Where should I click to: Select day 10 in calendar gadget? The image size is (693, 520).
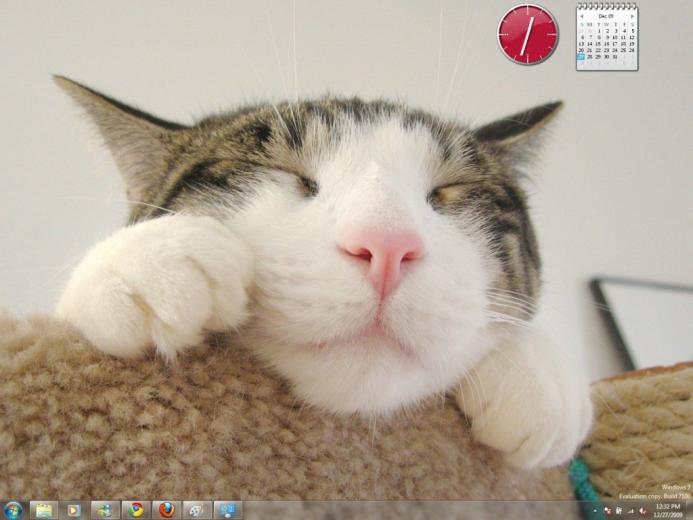(615, 37)
